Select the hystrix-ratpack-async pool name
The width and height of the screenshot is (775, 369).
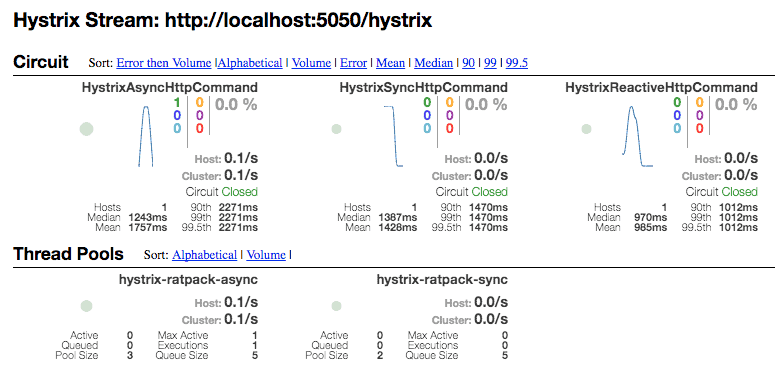pyautogui.click(x=188, y=280)
